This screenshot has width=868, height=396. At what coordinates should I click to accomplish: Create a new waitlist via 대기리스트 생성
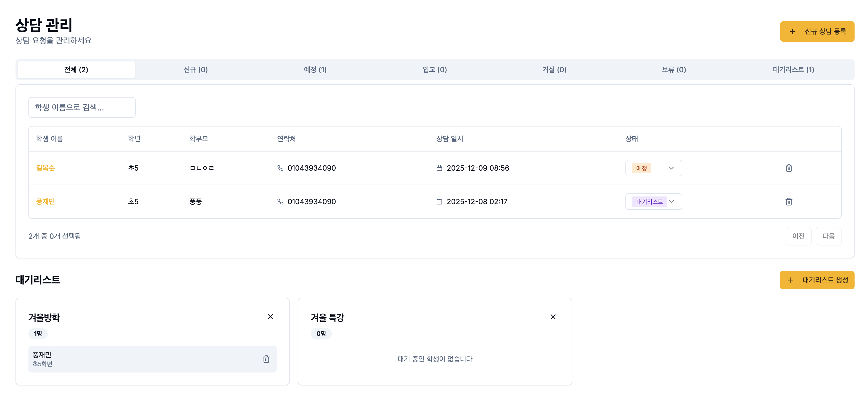(817, 280)
